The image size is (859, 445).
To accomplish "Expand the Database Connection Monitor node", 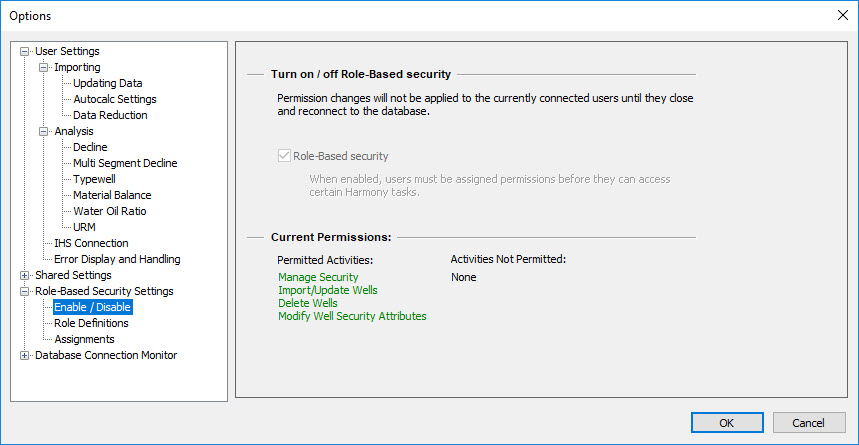I will (25, 355).
